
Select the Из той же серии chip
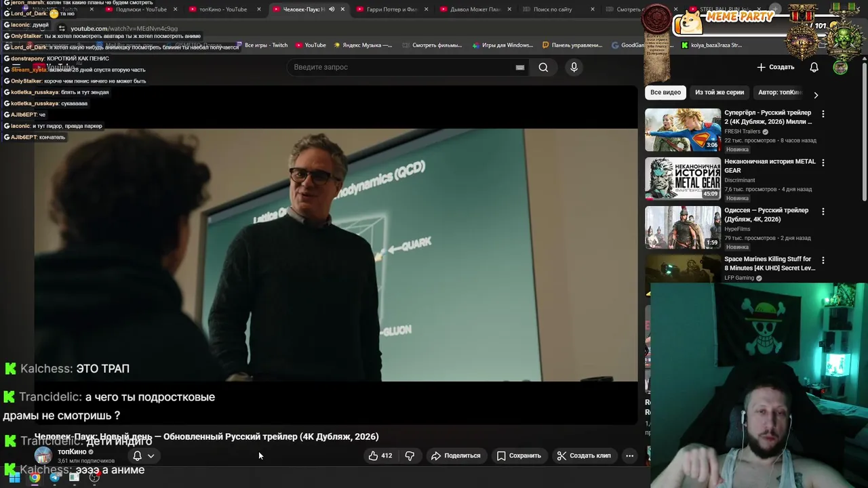tap(719, 92)
